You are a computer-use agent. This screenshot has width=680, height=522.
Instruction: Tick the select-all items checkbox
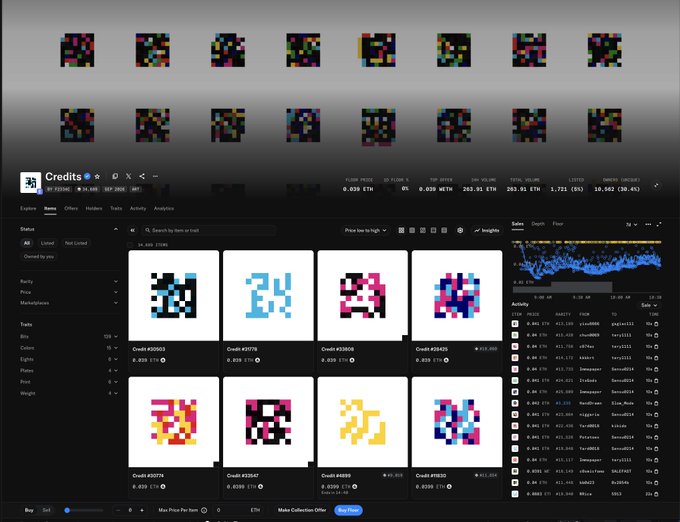[130, 245]
